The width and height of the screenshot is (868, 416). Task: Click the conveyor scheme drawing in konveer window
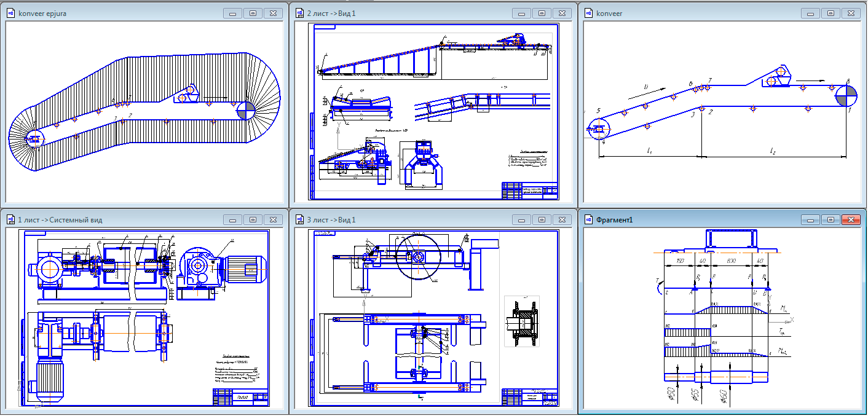click(x=722, y=111)
